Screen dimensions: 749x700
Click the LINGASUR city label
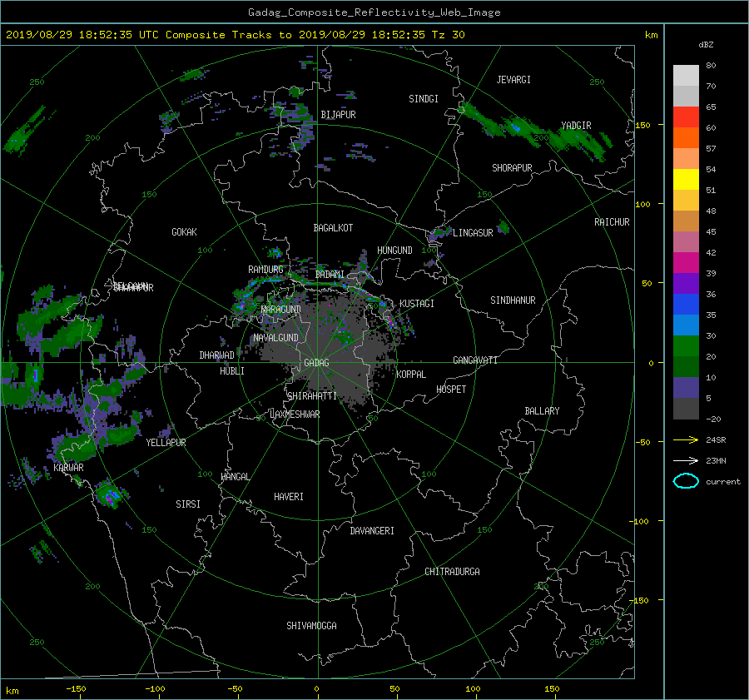point(473,233)
